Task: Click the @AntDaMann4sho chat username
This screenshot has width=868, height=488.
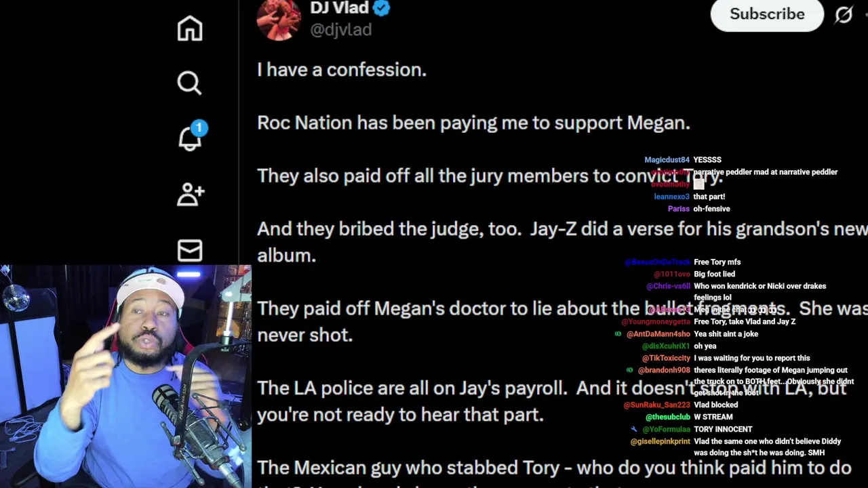Action: click(658, 334)
